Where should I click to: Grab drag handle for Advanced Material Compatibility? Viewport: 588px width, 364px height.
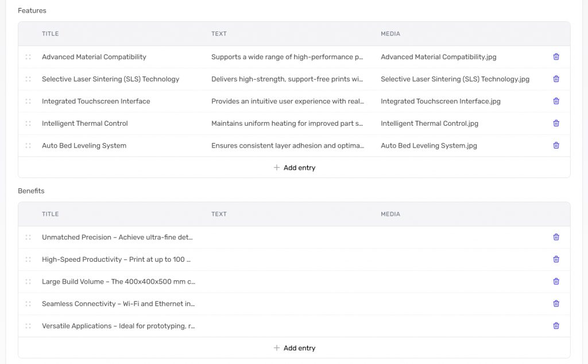[28, 57]
